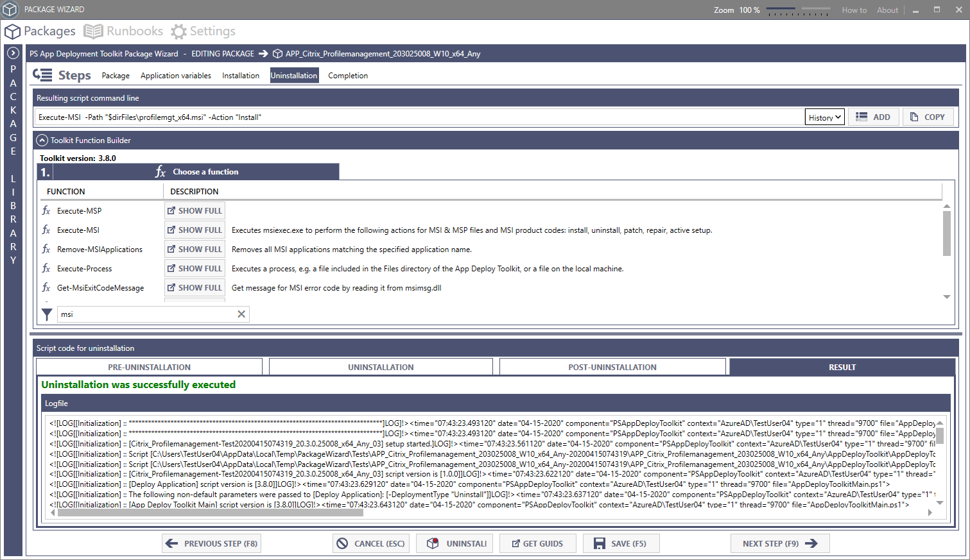Click the function list scrollbar thumb
This screenshot has height=560, width=970.
pos(946,233)
